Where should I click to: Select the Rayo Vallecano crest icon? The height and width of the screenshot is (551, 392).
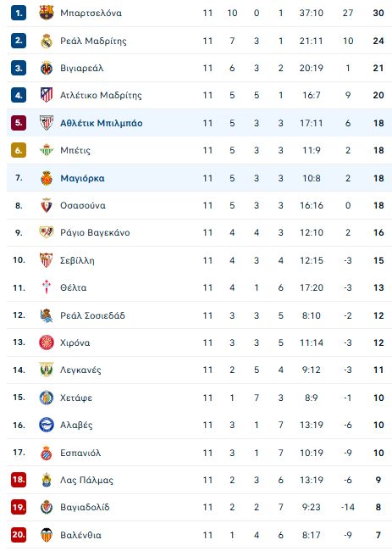point(47,232)
